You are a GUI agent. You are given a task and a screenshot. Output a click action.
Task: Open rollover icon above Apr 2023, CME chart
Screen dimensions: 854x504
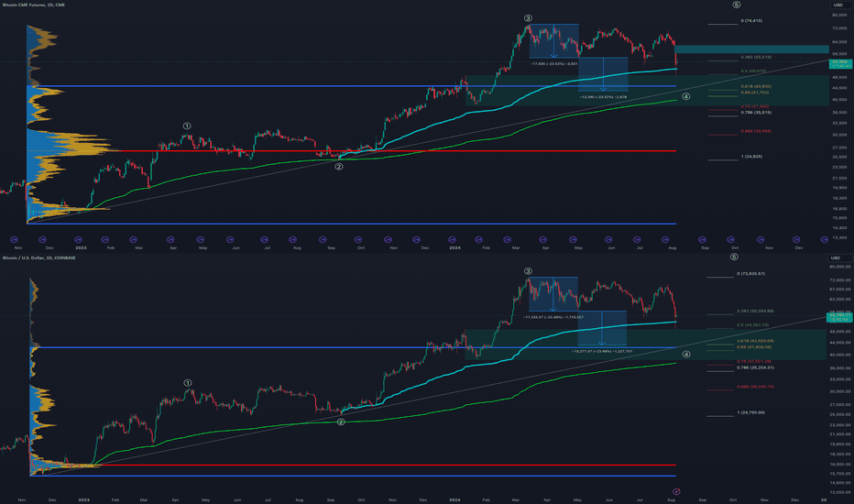click(x=170, y=239)
